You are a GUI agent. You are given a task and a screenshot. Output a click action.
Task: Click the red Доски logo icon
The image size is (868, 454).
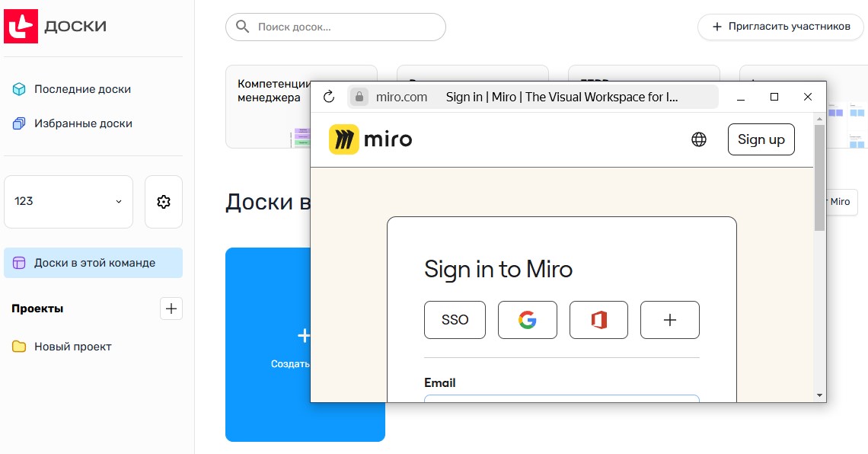(21, 26)
